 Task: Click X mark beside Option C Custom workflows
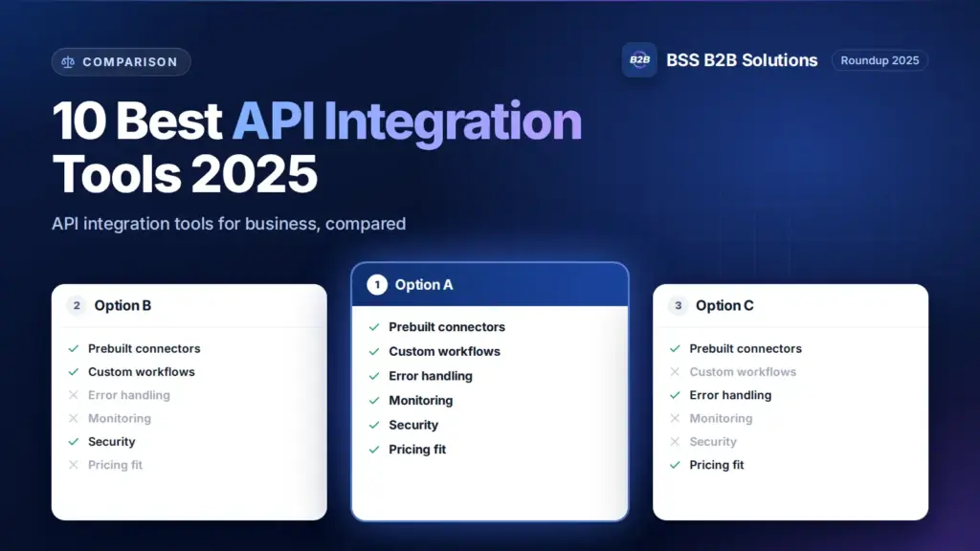point(675,372)
